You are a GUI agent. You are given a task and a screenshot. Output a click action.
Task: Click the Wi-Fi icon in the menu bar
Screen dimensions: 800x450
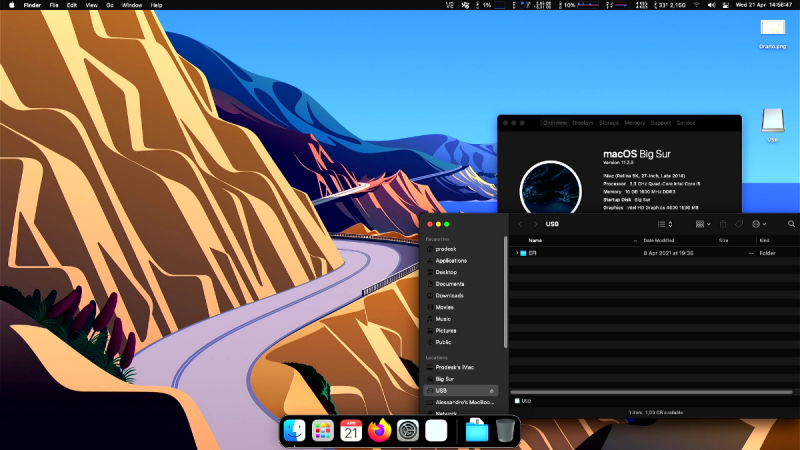pos(696,5)
